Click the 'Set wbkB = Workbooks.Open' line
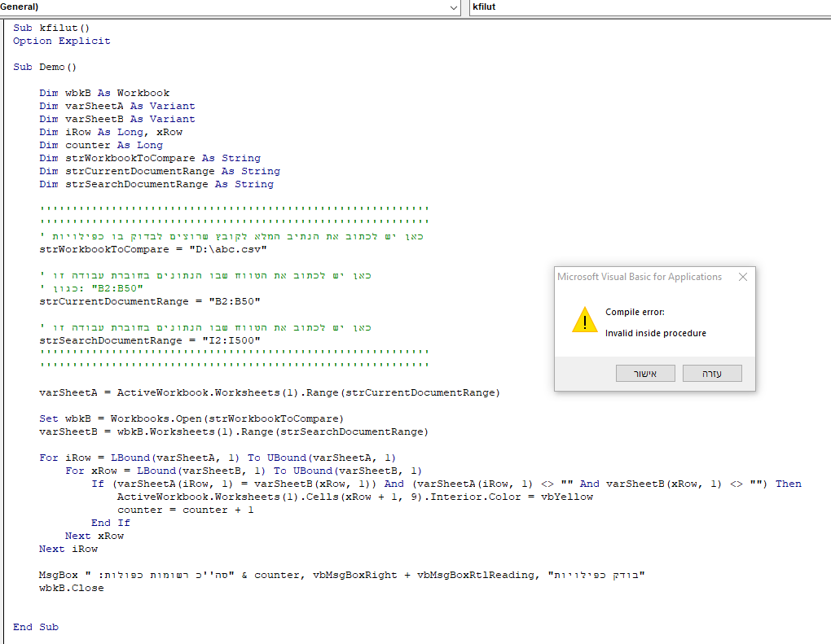The image size is (831, 644). (x=191, y=419)
